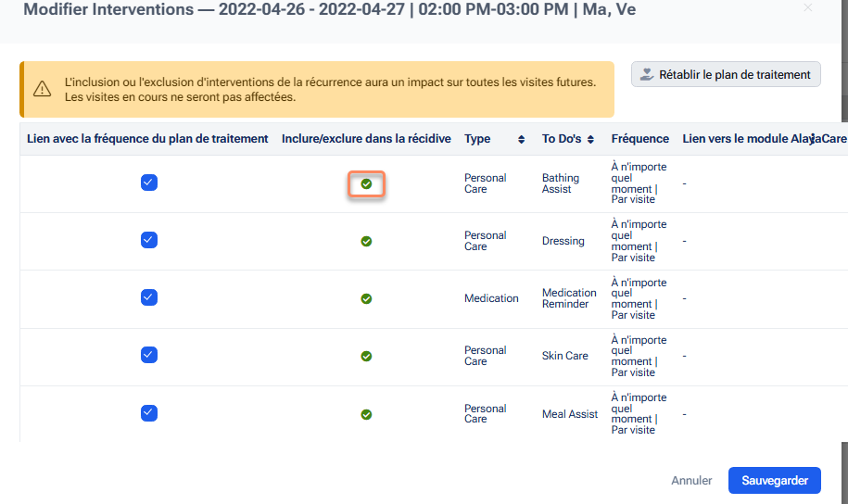
Task: Click the Sauvegarder button
Action: point(774,481)
